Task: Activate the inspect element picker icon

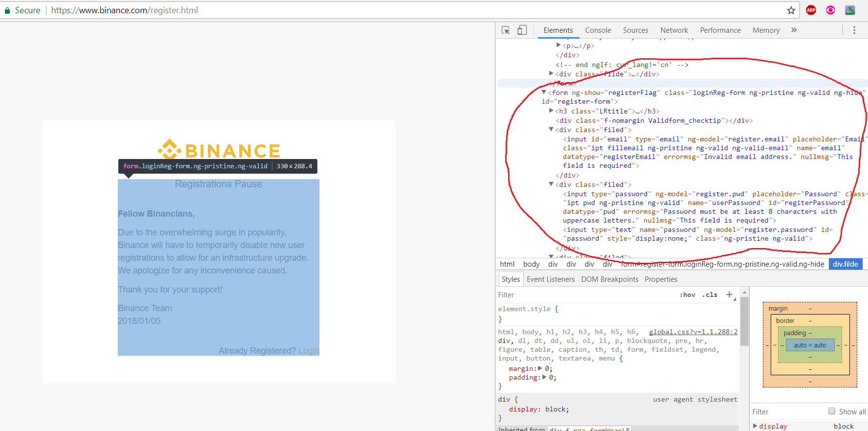Action: pyautogui.click(x=506, y=30)
